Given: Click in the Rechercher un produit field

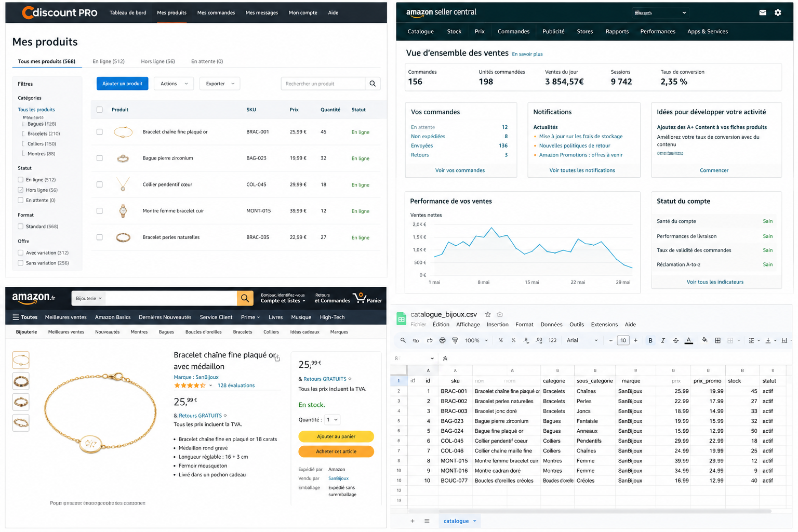Looking at the screenshot, I should pos(323,84).
